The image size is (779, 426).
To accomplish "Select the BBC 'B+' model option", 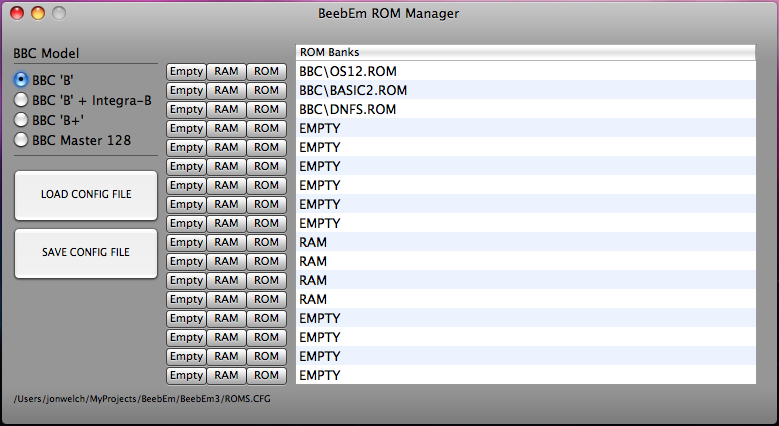I will click(21, 120).
